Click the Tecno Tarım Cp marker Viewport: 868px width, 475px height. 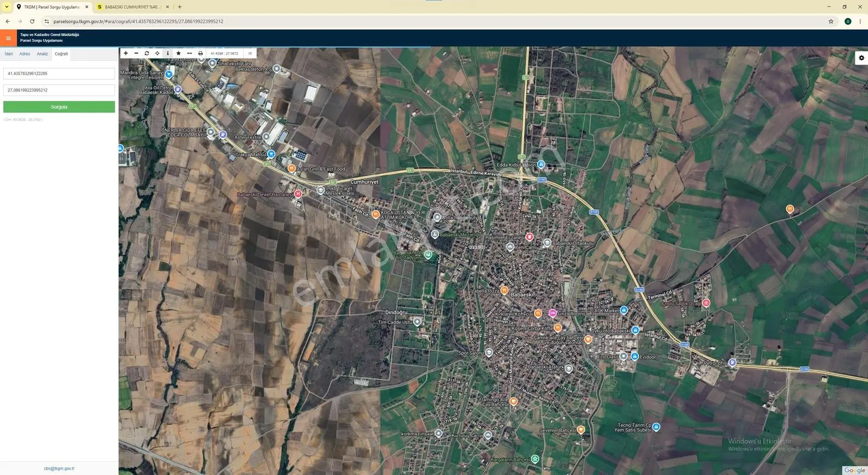656,427
